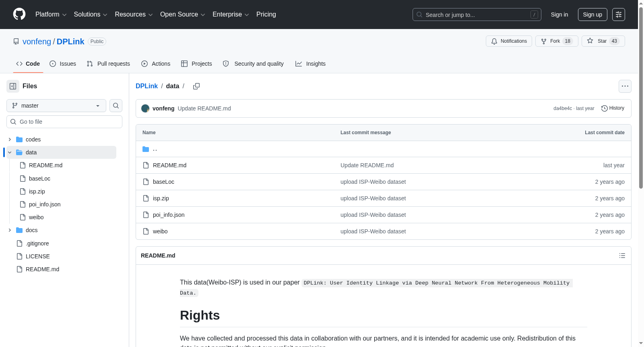Open the Open Source menu
Screen dimensions: 644x347
(x=183, y=15)
